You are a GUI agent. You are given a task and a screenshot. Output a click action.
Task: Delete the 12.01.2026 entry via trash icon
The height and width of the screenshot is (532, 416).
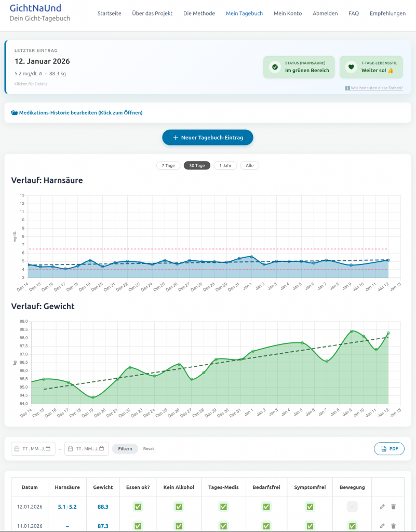coord(393,507)
